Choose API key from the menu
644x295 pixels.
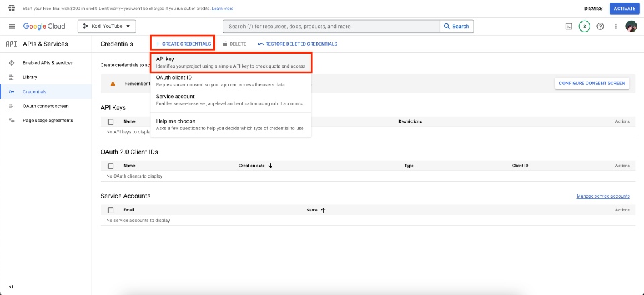231,62
